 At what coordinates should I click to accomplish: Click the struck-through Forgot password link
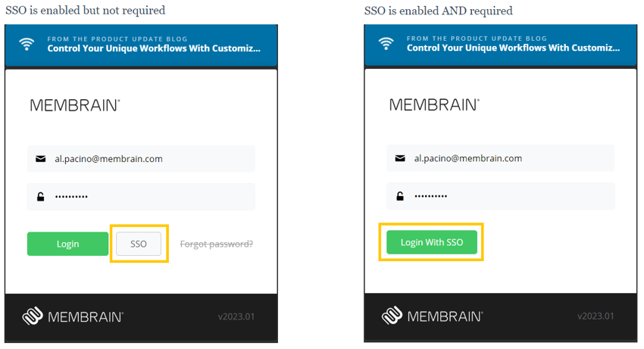pyautogui.click(x=217, y=245)
